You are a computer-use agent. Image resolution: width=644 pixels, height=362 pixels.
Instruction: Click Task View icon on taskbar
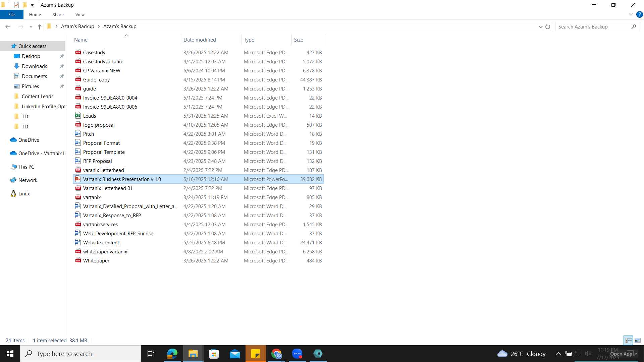(x=151, y=354)
